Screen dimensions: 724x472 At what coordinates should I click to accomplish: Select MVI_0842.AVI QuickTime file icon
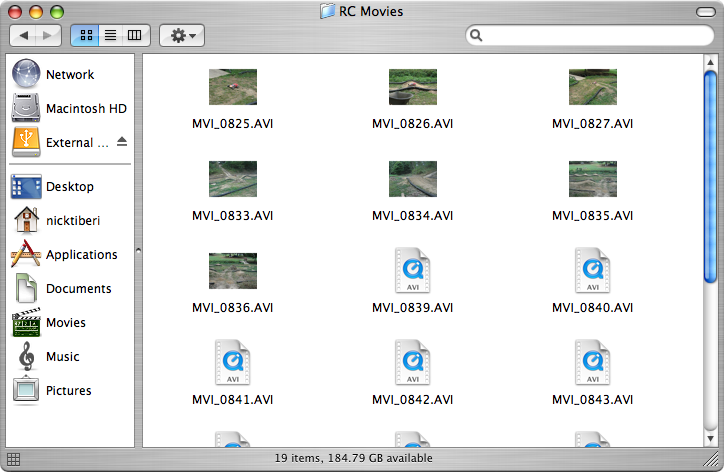coord(413,363)
